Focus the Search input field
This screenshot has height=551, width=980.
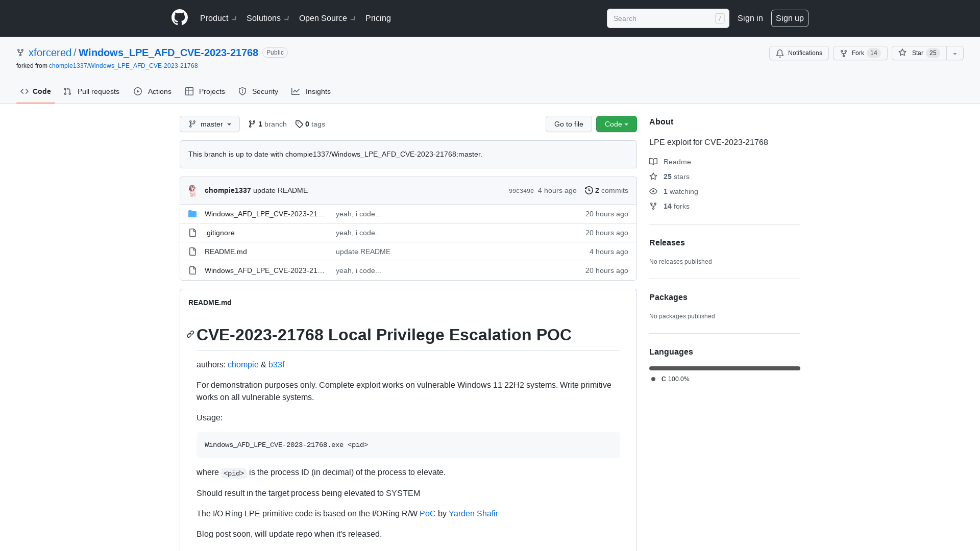click(668, 18)
